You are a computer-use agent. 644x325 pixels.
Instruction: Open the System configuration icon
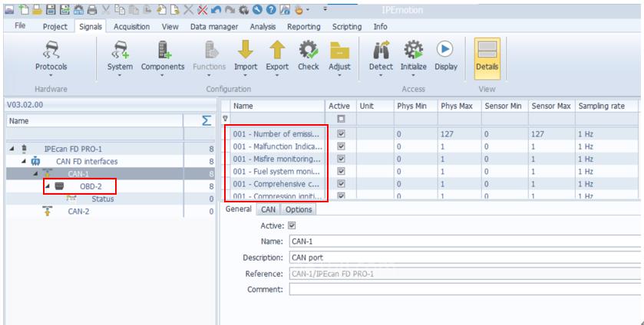[x=120, y=51]
